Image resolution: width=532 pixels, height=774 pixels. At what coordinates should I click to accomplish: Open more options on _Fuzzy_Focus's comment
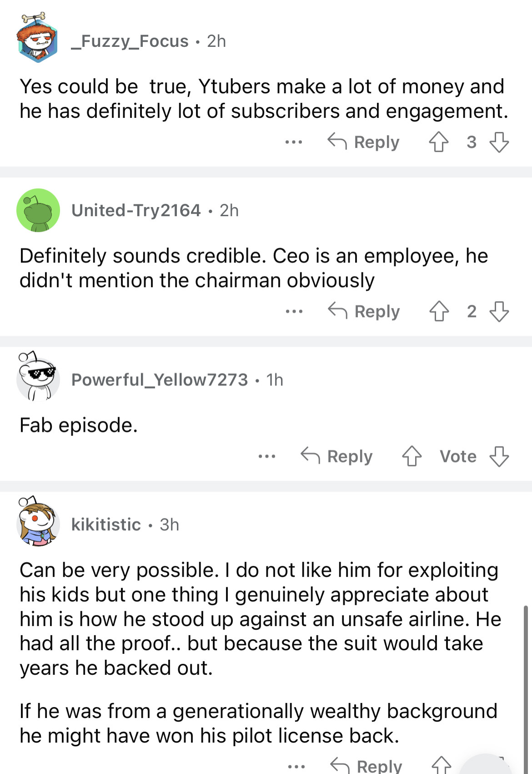(293, 142)
